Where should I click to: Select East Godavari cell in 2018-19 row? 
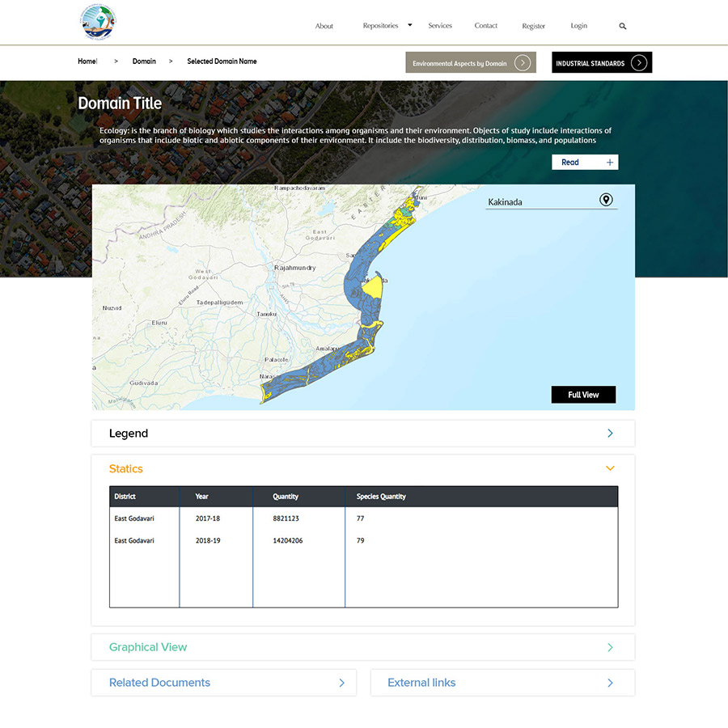click(134, 540)
